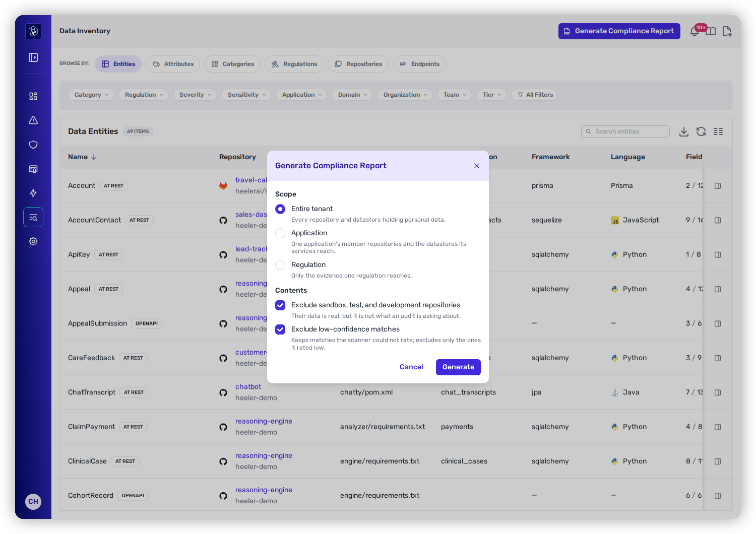Viewport: 756px width, 534px height.
Task: Switch to the Categories browse tab
Action: tap(232, 64)
